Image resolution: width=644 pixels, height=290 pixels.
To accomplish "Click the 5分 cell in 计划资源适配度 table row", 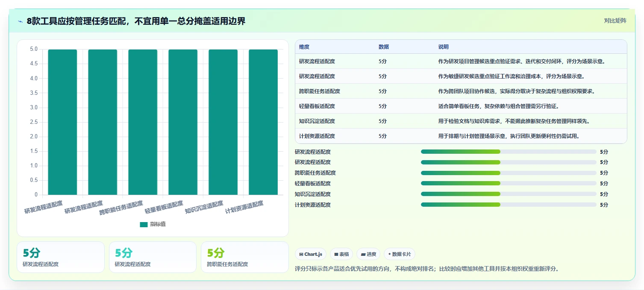I will [x=382, y=136].
